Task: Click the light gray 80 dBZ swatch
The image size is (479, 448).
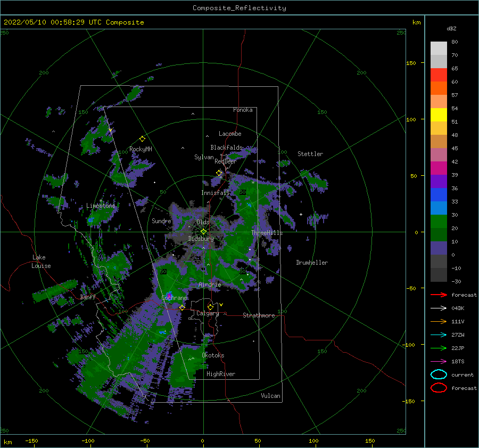Action: (439, 48)
